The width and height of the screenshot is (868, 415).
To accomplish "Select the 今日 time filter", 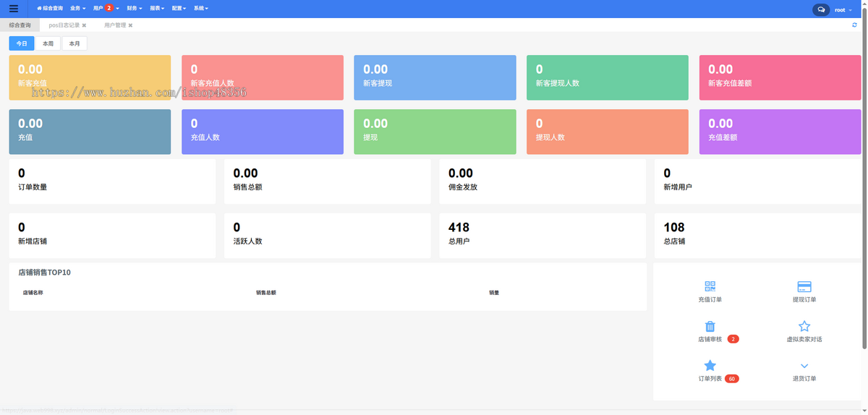I will 22,43.
